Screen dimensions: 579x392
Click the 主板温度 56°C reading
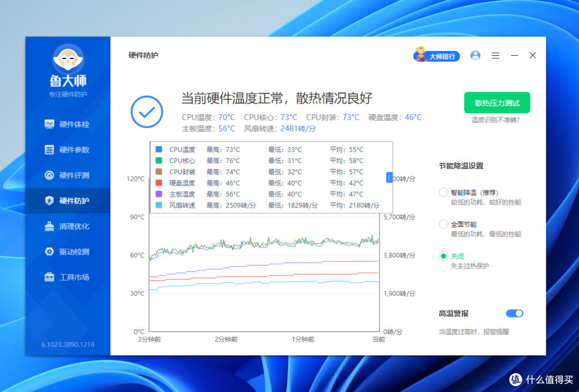pos(208,129)
